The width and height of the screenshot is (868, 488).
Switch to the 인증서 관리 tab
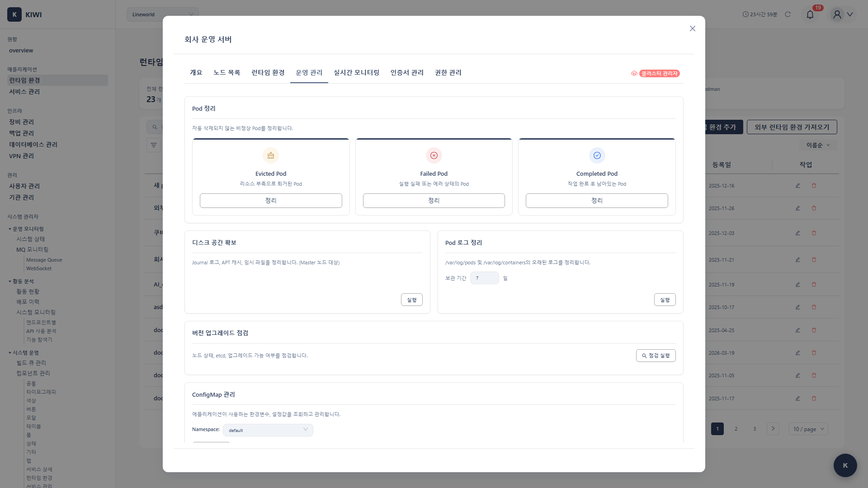[x=407, y=73]
